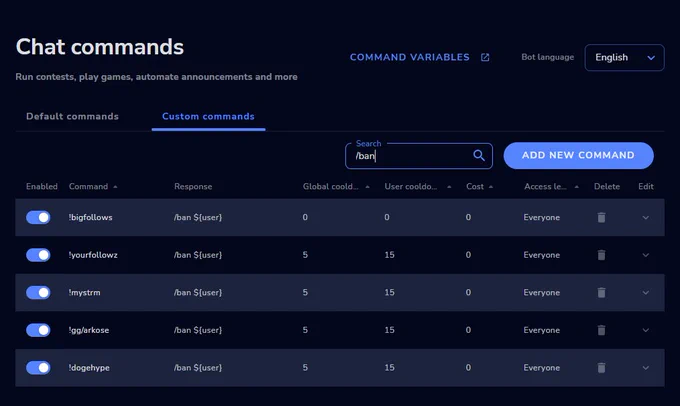Disable the !gg/arkose command toggle
Viewport: 680px width, 406px height.
pos(38,330)
